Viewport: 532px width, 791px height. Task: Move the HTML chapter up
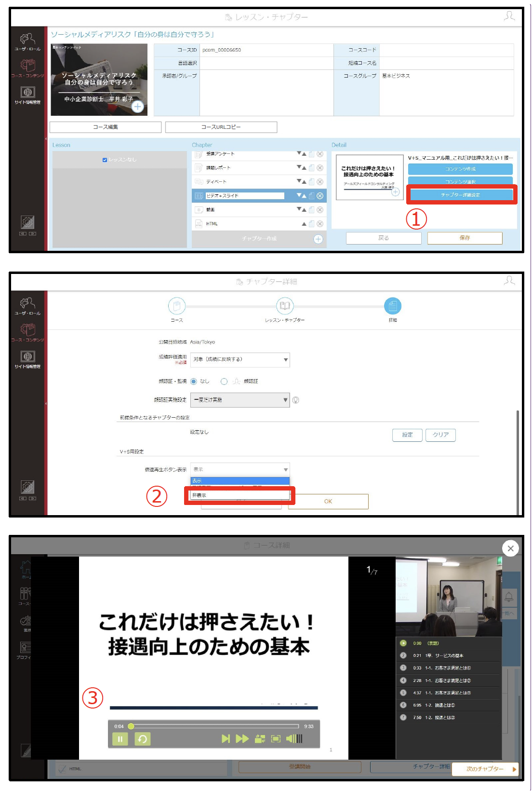[x=304, y=224]
